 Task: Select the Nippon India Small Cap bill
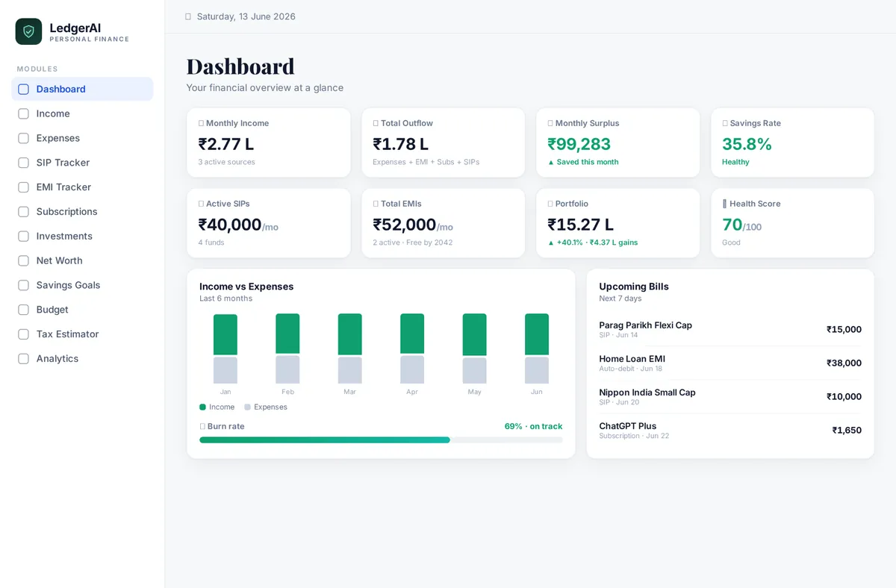point(730,396)
